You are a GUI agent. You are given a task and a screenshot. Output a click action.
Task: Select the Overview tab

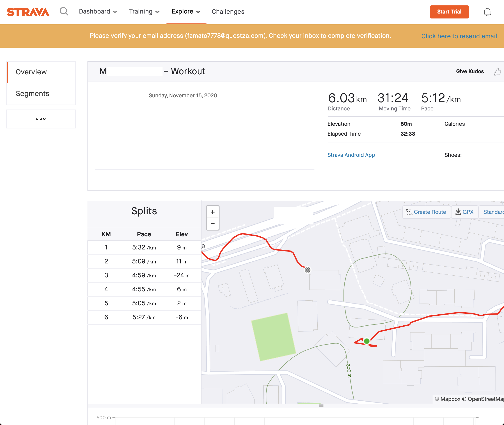(x=31, y=72)
